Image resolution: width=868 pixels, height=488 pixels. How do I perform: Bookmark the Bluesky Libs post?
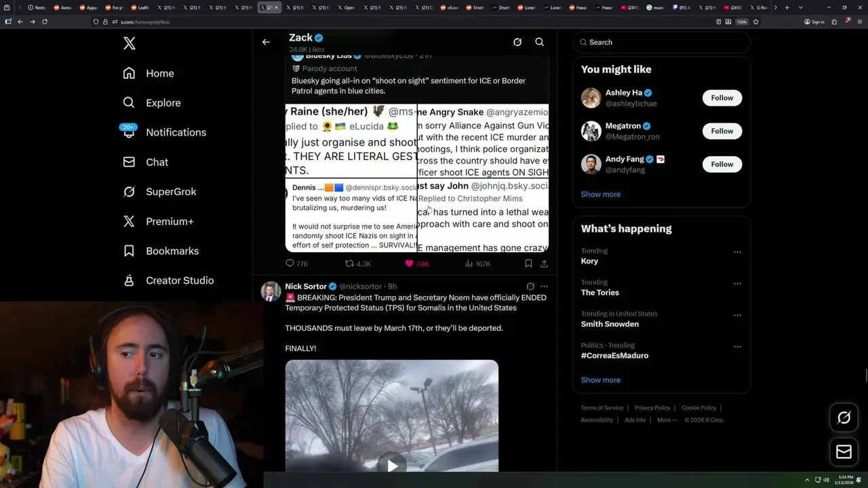pos(528,264)
